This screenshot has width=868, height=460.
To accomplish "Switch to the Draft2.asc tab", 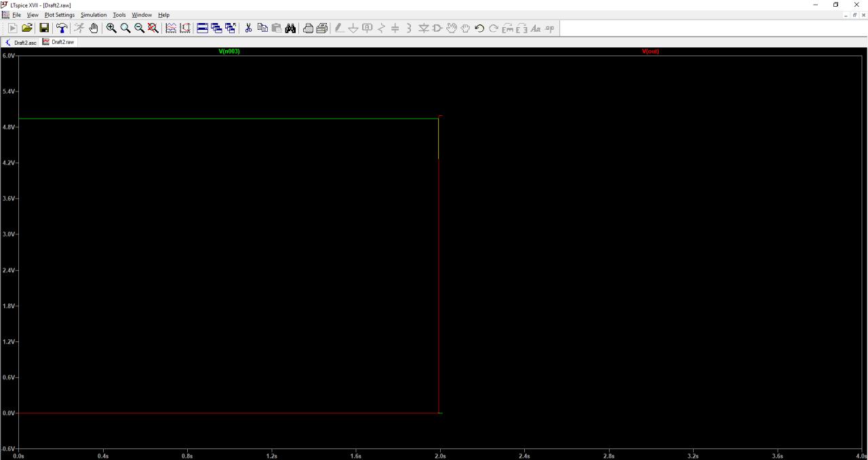I will tap(21, 42).
